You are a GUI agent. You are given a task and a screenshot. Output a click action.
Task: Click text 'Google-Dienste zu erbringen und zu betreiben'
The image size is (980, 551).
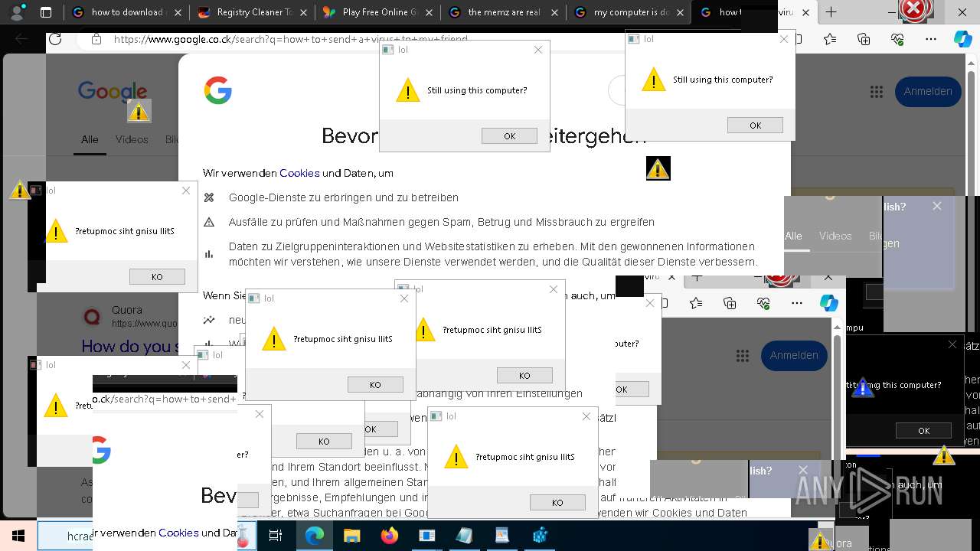pyautogui.click(x=344, y=197)
